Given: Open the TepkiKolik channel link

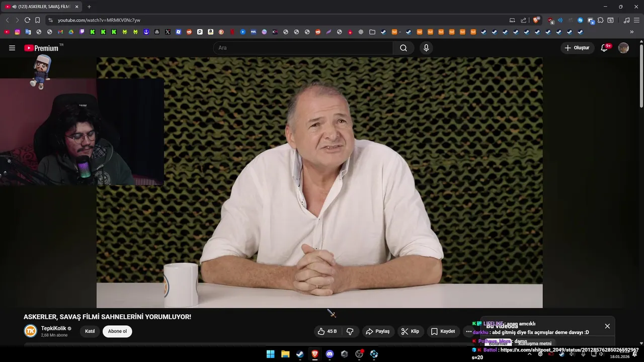Looking at the screenshot, I should (x=53, y=328).
